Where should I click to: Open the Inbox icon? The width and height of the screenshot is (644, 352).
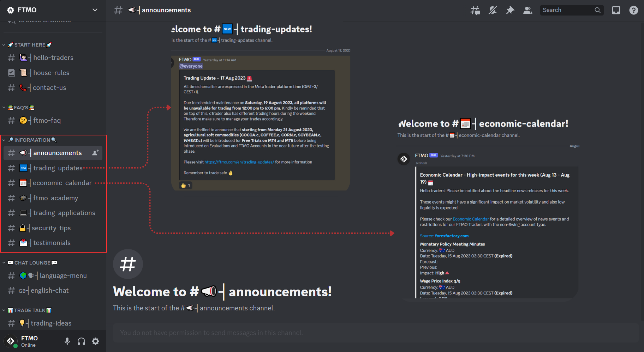[616, 10]
